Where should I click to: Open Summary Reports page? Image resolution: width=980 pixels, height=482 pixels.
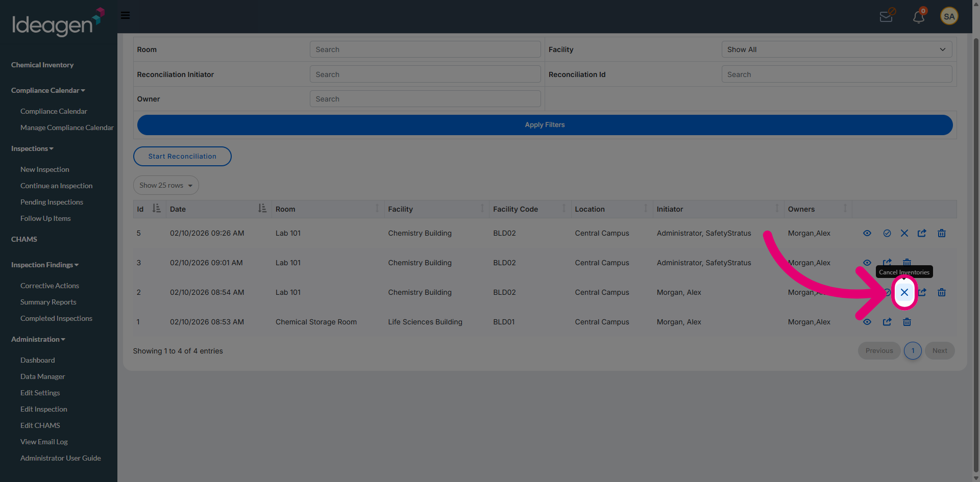coord(48,302)
